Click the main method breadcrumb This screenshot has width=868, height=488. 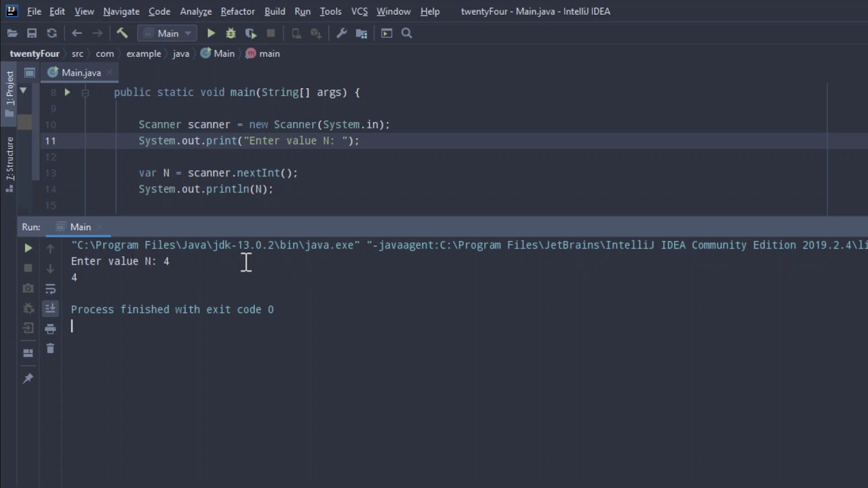263,54
